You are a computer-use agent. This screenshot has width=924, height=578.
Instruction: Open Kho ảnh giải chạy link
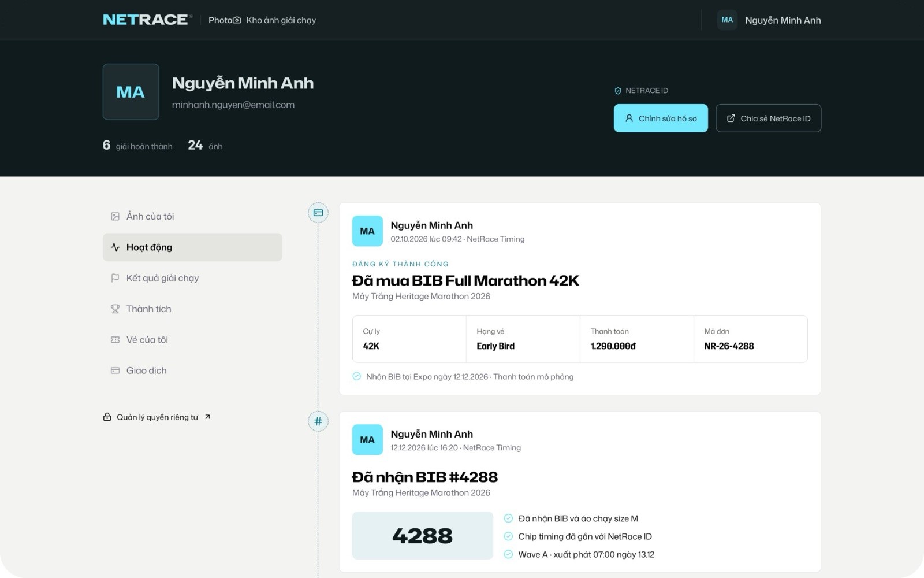(x=281, y=20)
